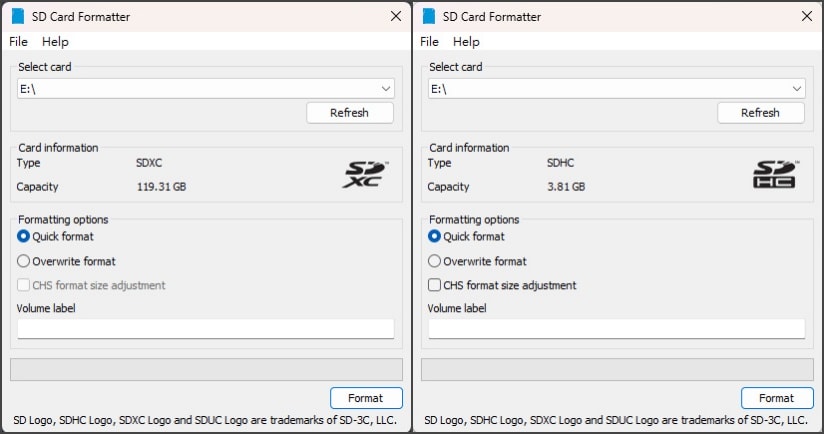Click Format button for the 3.81 GB card

(x=777, y=398)
